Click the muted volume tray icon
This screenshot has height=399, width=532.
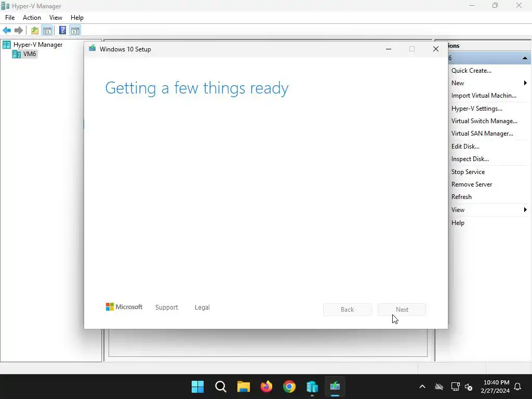coord(469,387)
